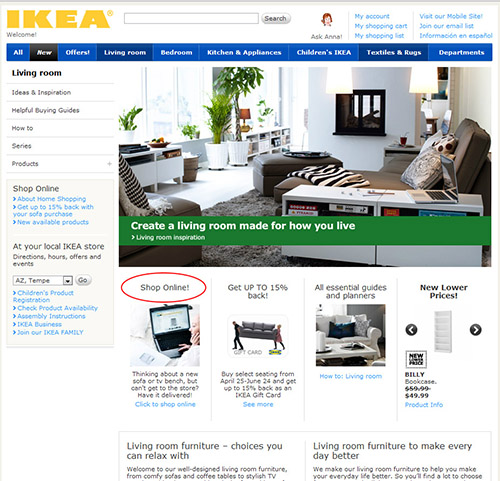The height and width of the screenshot is (481, 500).
Task: Focus the search text field
Action: (x=191, y=18)
